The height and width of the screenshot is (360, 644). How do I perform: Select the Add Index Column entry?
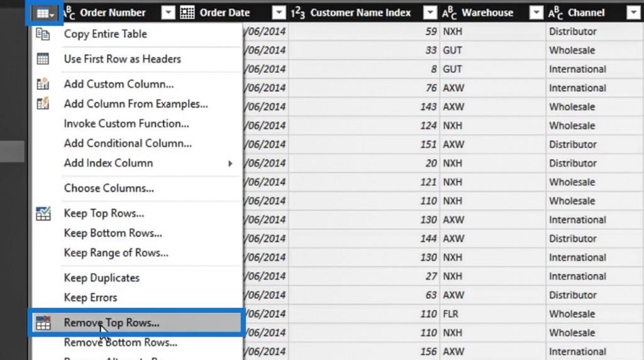tap(108, 163)
